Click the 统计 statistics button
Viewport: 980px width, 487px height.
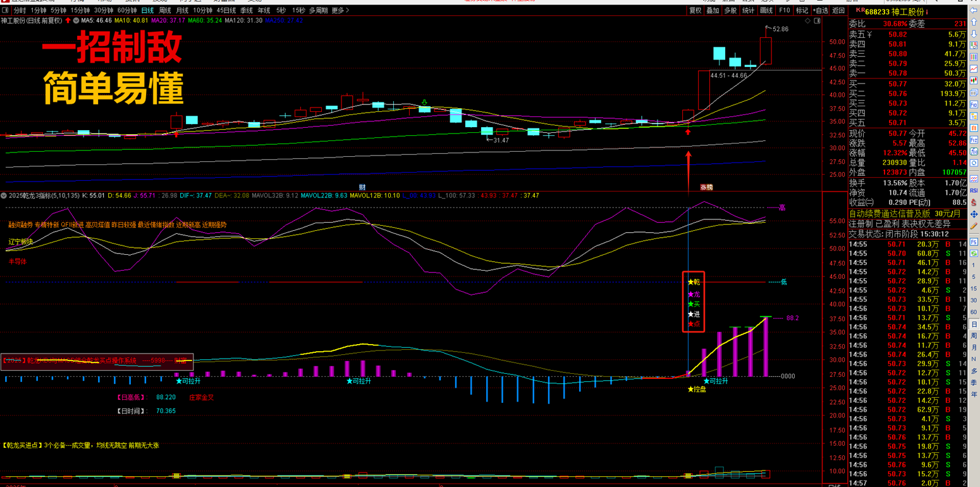[748, 10]
